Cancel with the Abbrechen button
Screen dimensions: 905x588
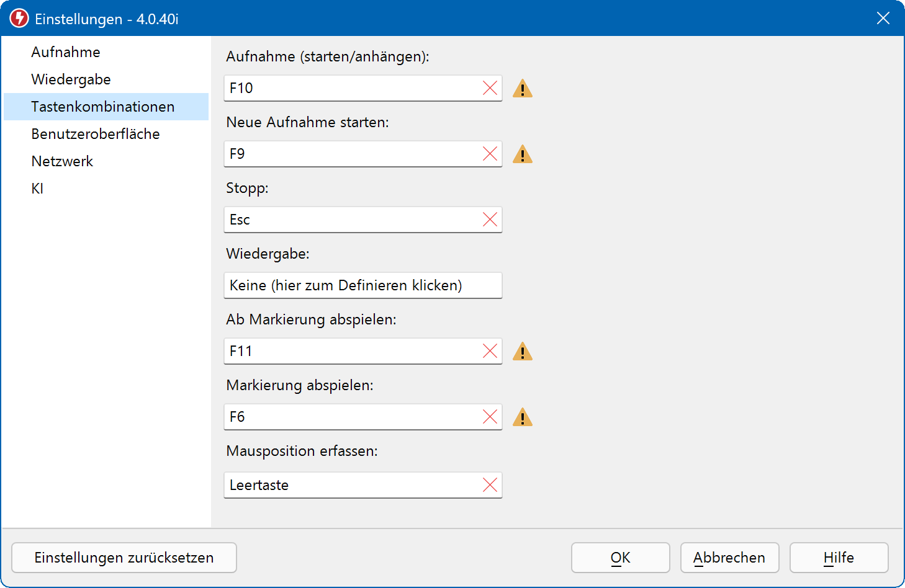729,558
